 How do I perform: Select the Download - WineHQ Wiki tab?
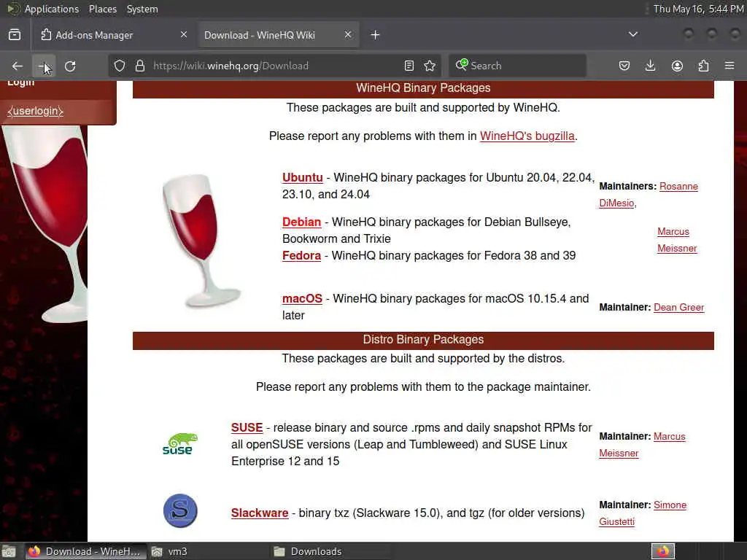[x=279, y=35]
